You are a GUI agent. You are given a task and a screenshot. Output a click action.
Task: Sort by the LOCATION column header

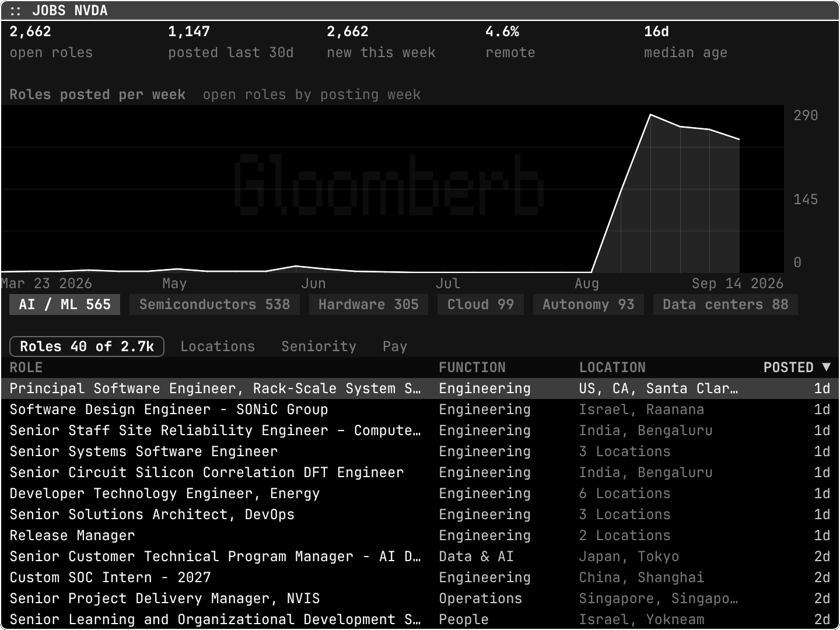coord(612,367)
